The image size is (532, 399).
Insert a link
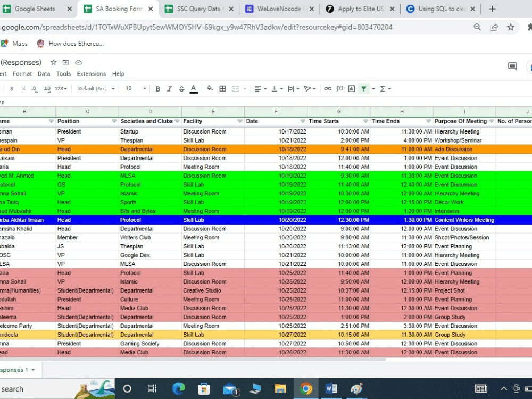coord(328,89)
